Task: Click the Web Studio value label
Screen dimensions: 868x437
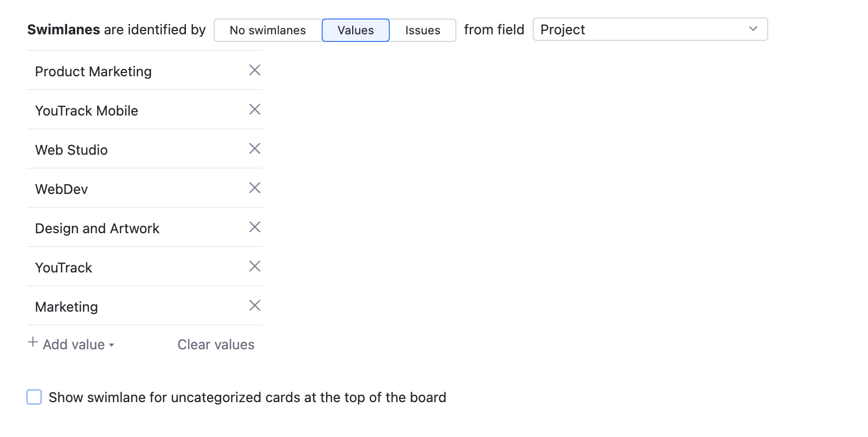Action: point(71,150)
